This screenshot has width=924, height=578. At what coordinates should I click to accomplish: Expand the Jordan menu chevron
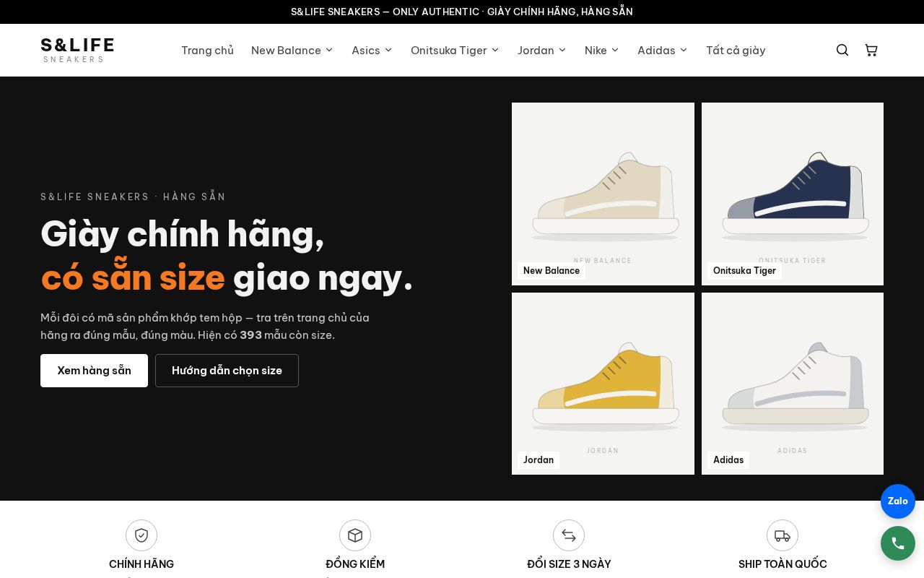(562, 50)
